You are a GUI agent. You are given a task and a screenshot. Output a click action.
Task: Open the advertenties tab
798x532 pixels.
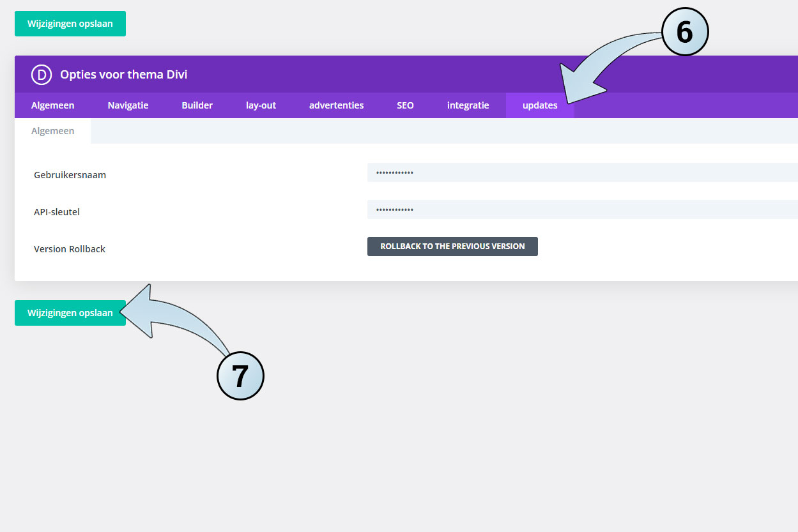click(x=336, y=105)
